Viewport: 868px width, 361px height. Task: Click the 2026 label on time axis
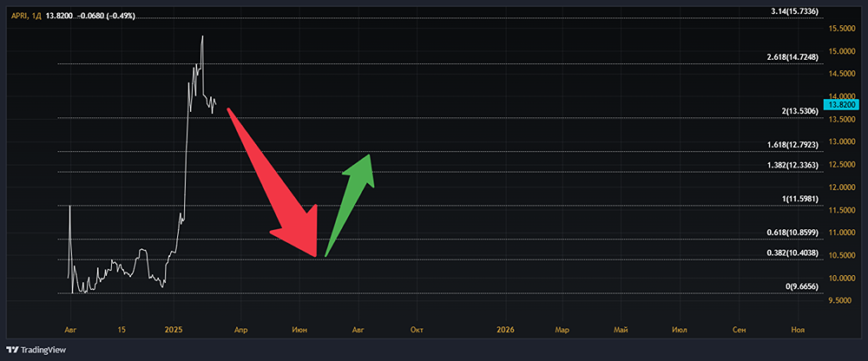tap(504, 330)
